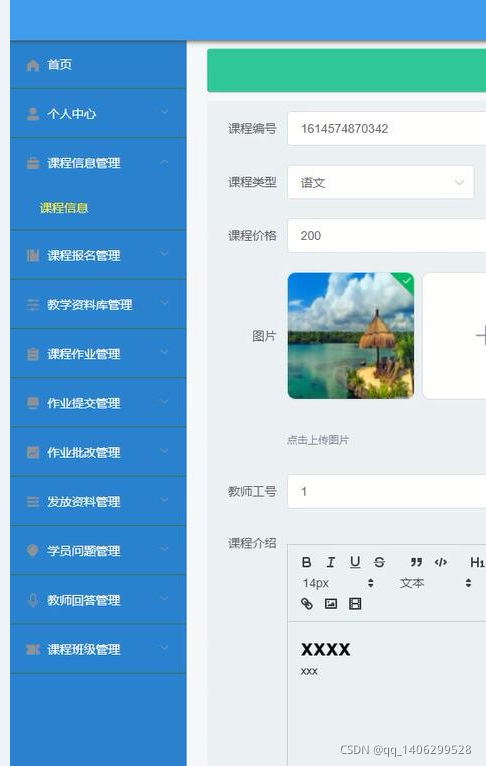Click the sliders icon beside 教学资料库管理

click(x=33, y=305)
